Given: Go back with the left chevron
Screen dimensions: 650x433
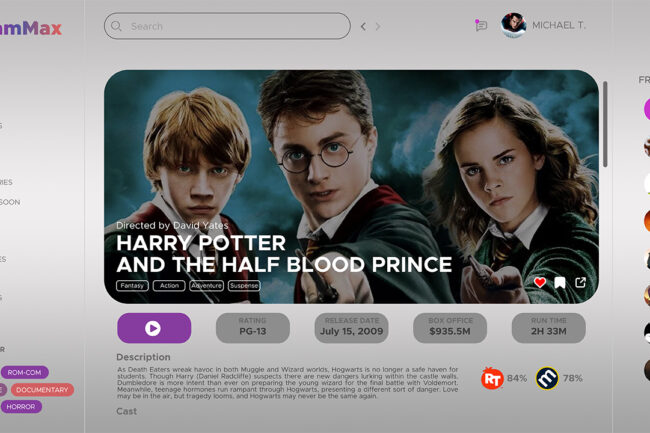Looking at the screenshot, I should pyautogui.click(x=363, y=27).
